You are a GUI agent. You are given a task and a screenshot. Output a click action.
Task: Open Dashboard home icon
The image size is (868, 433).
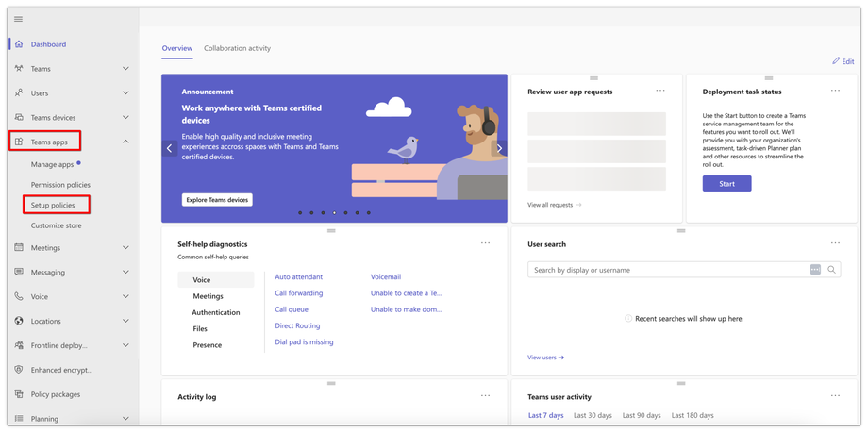(19, 44)
